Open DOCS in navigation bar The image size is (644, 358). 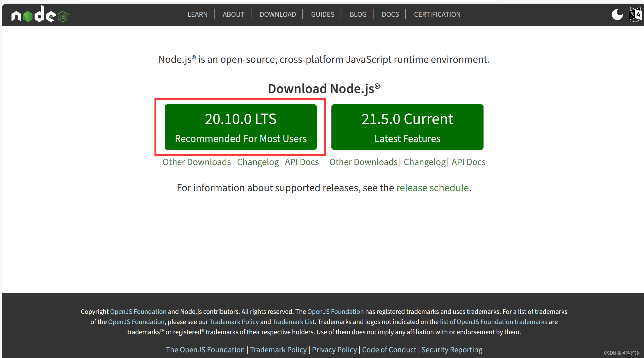point(390,14)
